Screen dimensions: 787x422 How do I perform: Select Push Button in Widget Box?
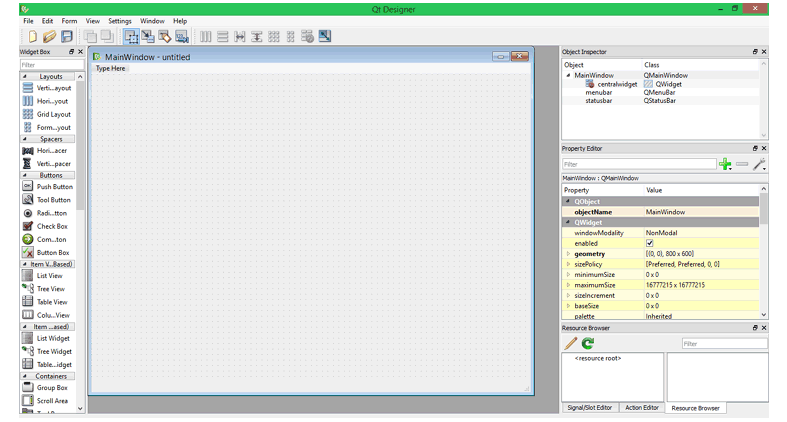(48, 187)
